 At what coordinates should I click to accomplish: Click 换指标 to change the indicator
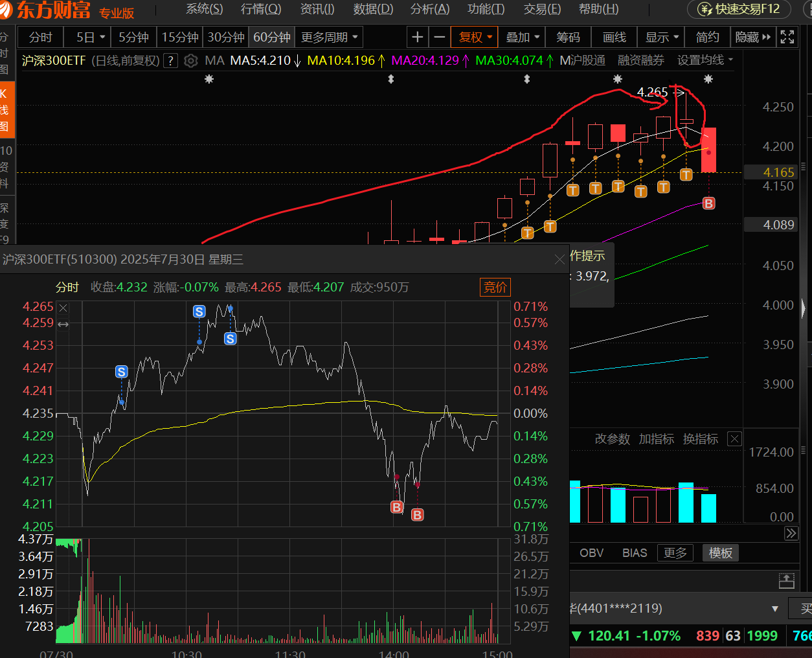pos(700,439)
